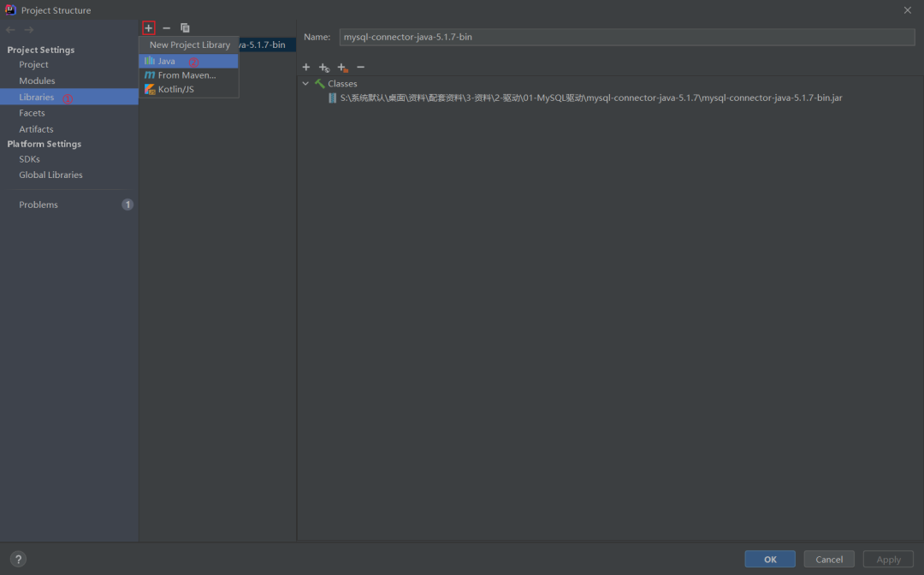
Task: Click the Cancel button
Action: (x=829, y=559)
